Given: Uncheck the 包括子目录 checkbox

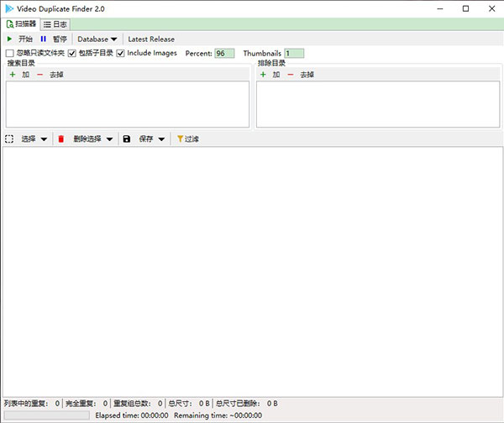Looking at the screenshot, I should (72, 54).
